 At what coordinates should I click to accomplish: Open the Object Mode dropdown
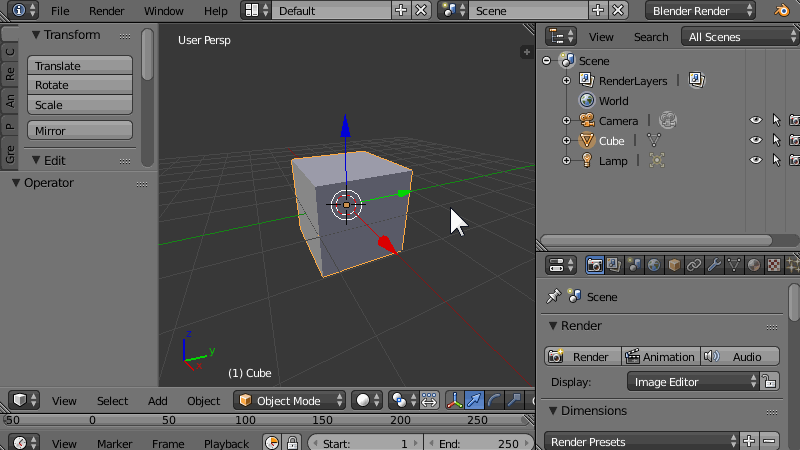tap(290, 400)
